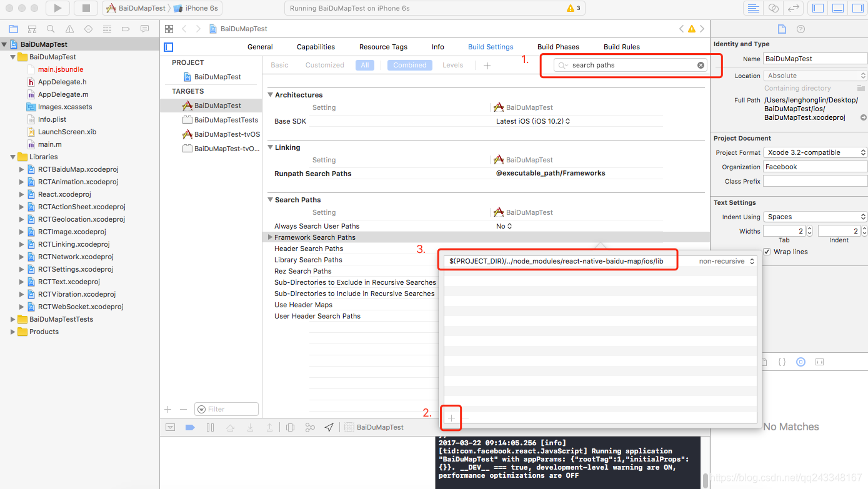868x489 pixels.
Task: Toggle breakpoints activation in debug bar
Action: coord(190,427)
